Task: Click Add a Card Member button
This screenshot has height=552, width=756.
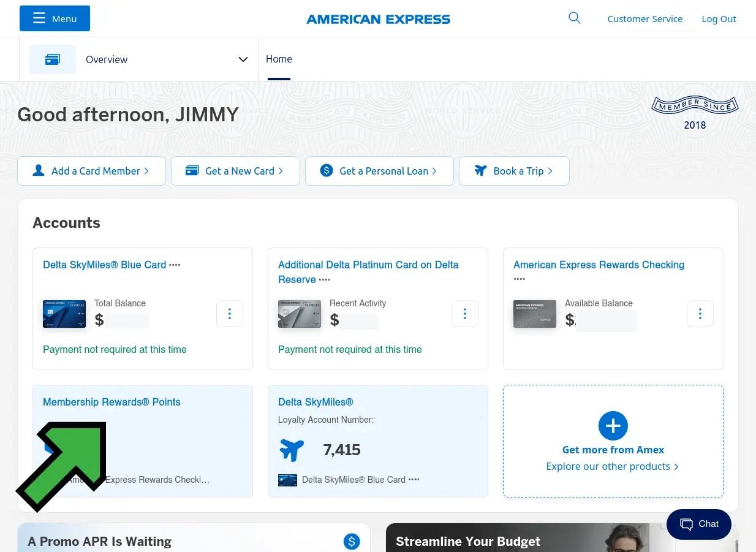Action: (x=91, y=171)
